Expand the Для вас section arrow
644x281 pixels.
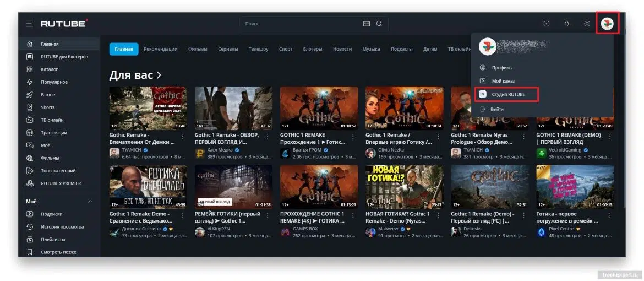[x=159, y=75]
